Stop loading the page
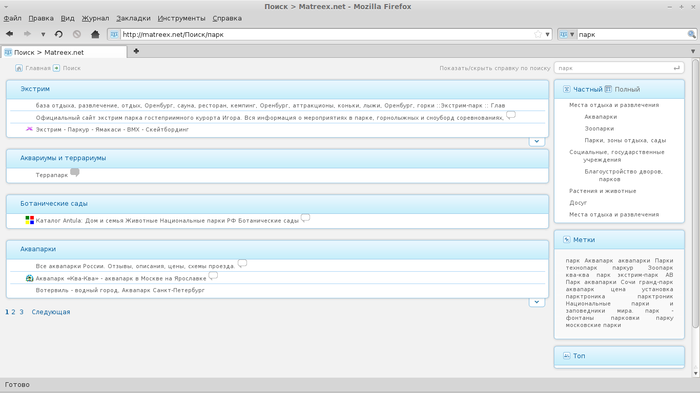This screenshot has width=700, height=393. click(x=77, y=34)
